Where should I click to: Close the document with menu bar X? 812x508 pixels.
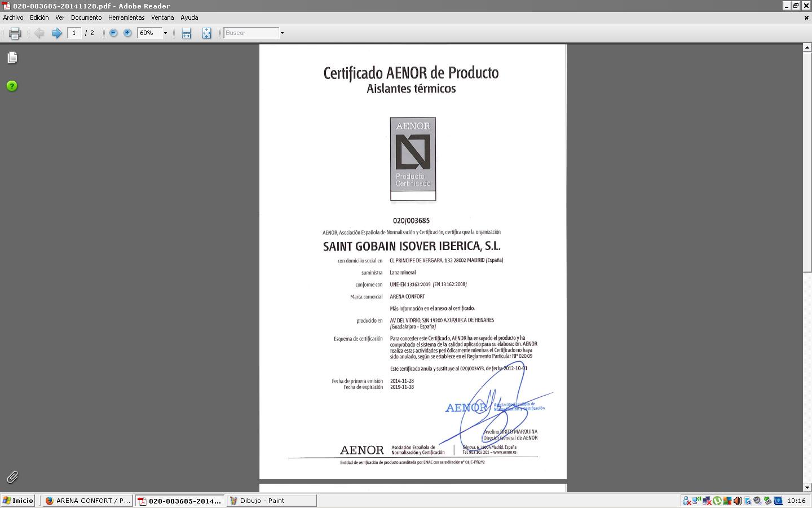tap(806, 17)
